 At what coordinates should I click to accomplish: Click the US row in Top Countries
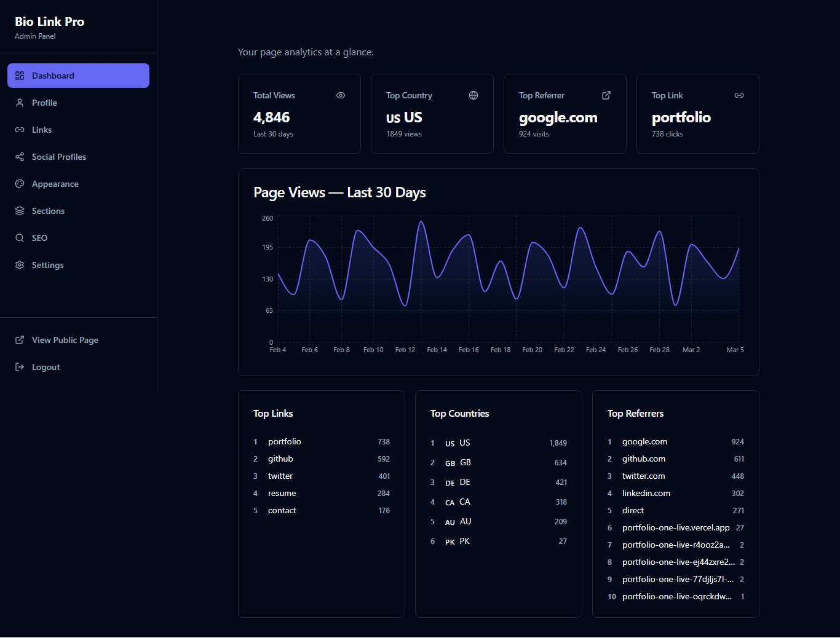coord(499,443)
